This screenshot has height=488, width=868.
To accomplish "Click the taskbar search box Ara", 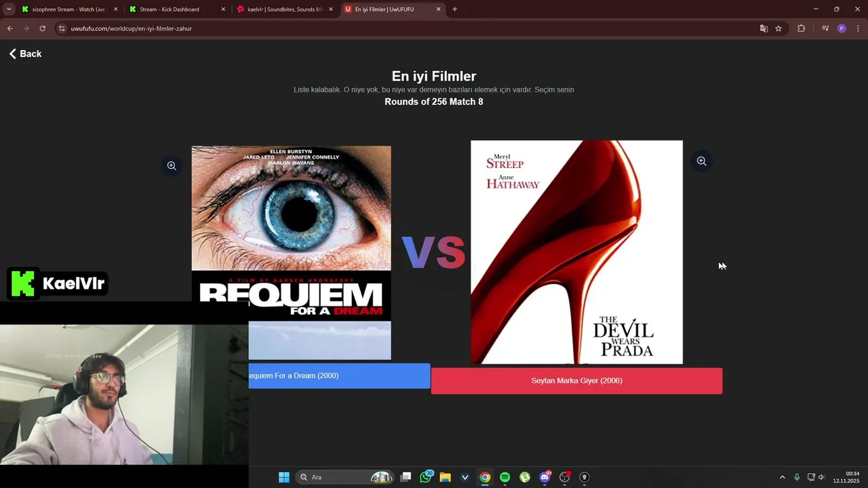I will [344, 477].
